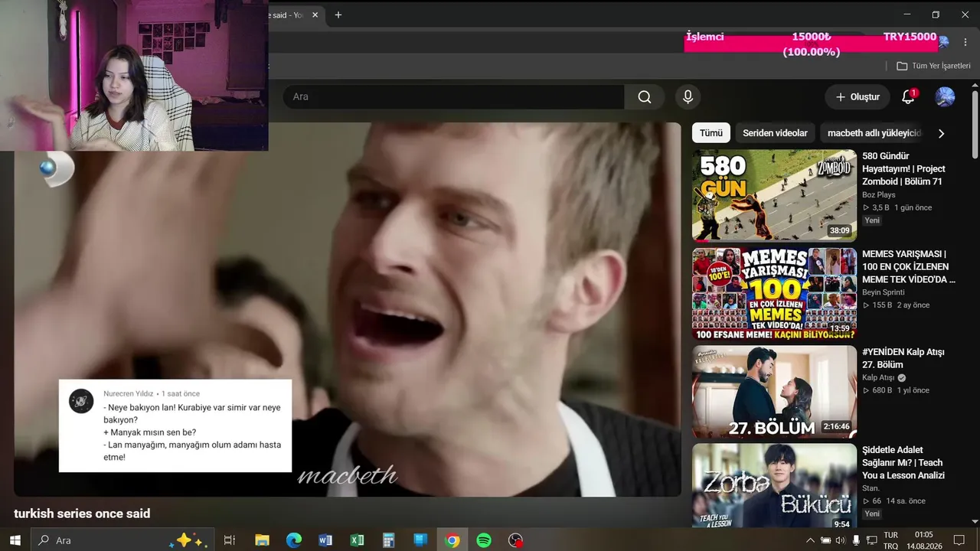Launch Microsoft Edge from the taskbar
This screenshot has height=551, width=980.
[294, 540]
